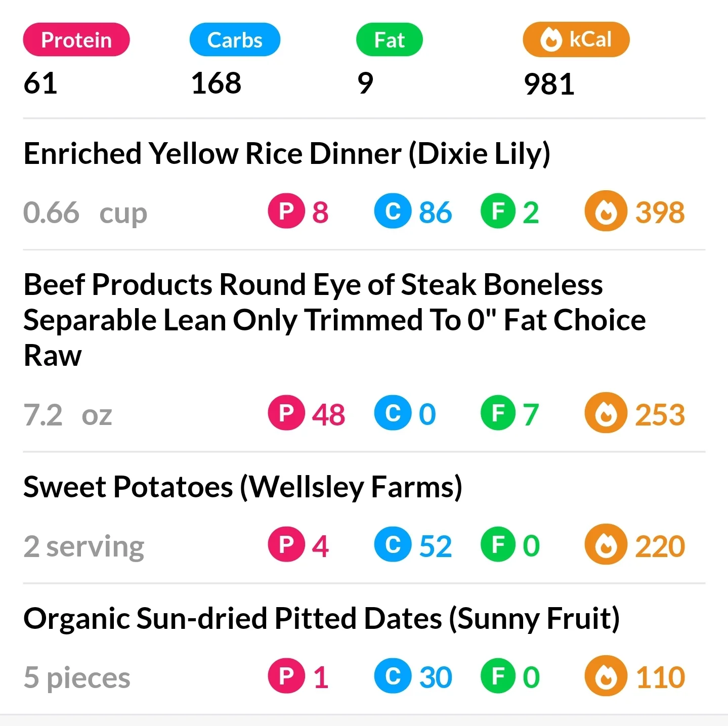
Task: Open Enriched Yellow Rice Dinner (Dixie Lily) entry
Action: click(x=286, y=153)
